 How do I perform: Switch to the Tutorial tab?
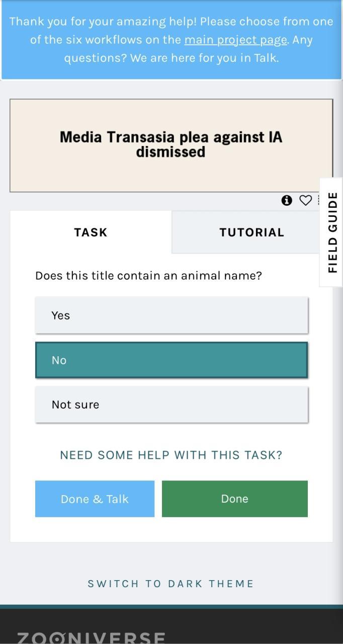pyautogui.click(x=251, y=232)
